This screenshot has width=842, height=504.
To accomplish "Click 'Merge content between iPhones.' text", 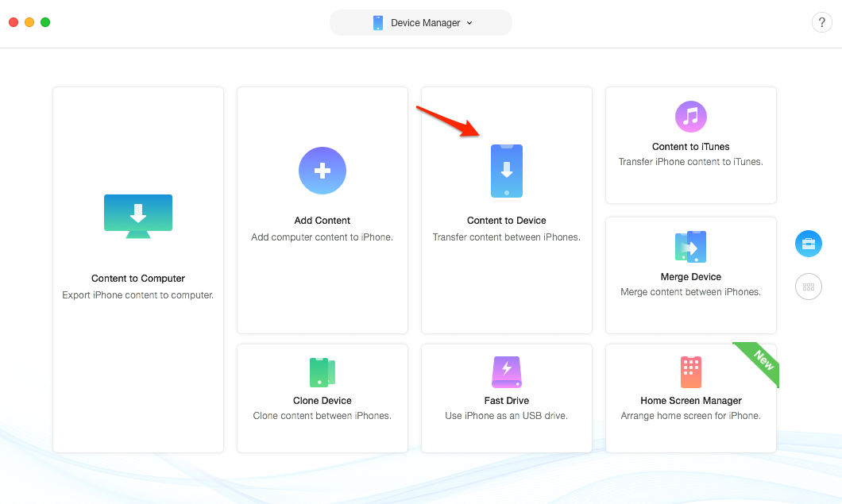I will [x=690, y=291].
